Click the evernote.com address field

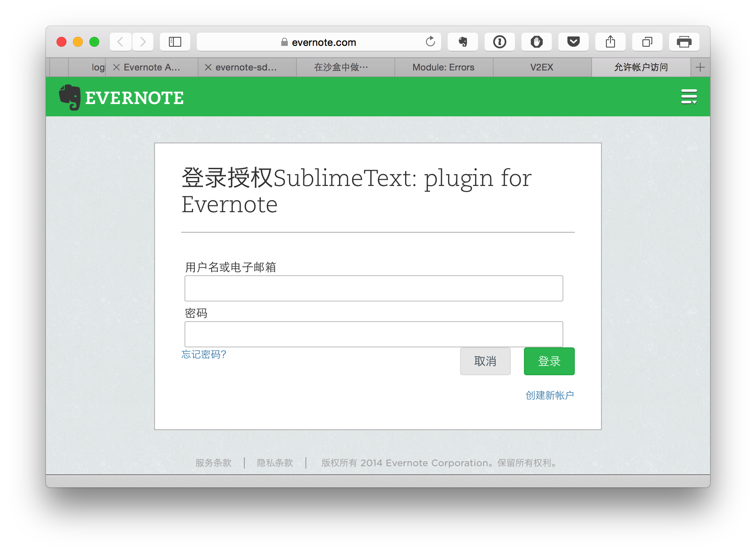point(319,42)
